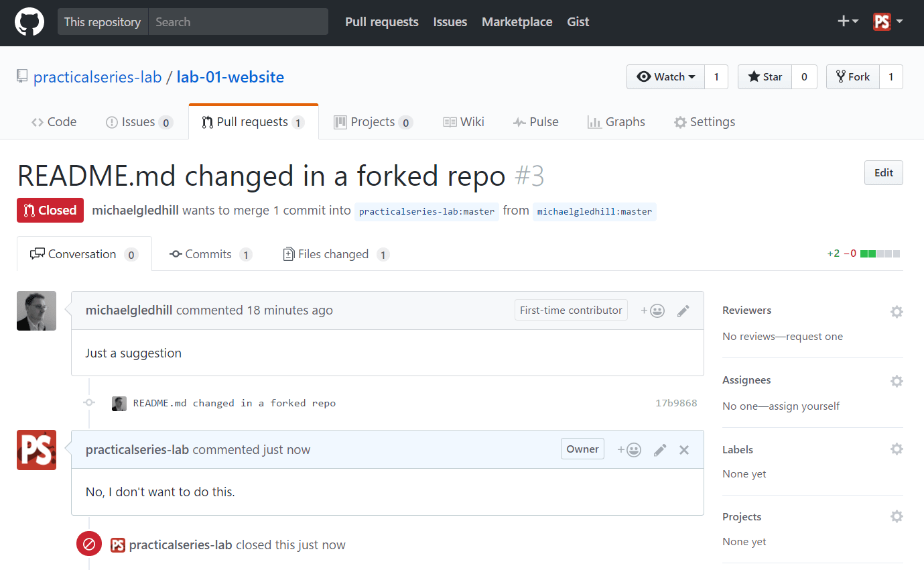The image size is (924, 570).
Task: Open the watchers count beside Watch
Action: point(716,77)
